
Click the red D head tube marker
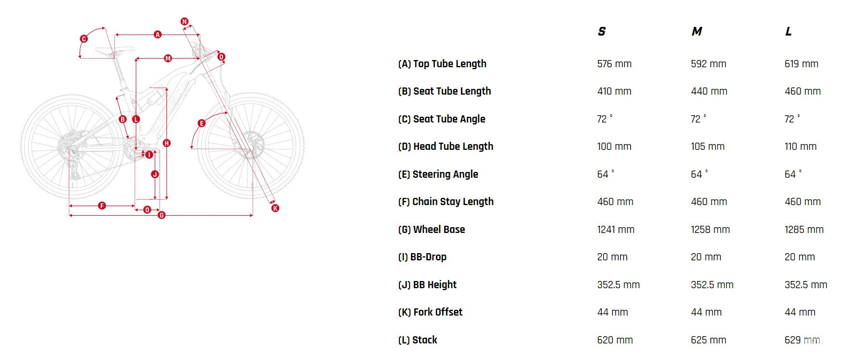221,57
